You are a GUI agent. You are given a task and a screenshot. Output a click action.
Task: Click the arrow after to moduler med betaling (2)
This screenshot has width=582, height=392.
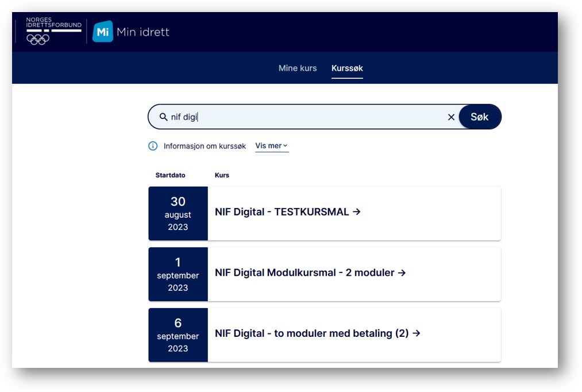point(417,333)
